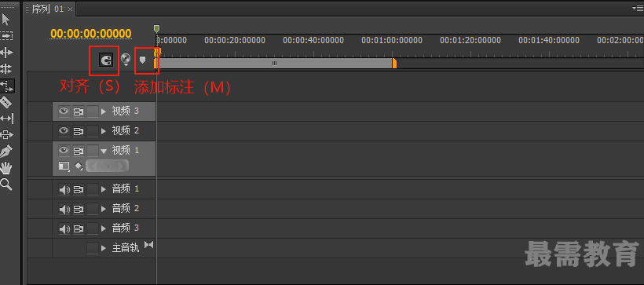The image size is (644, 285).
Task: Open the panel menu at top right
Action: click(640, 8)
